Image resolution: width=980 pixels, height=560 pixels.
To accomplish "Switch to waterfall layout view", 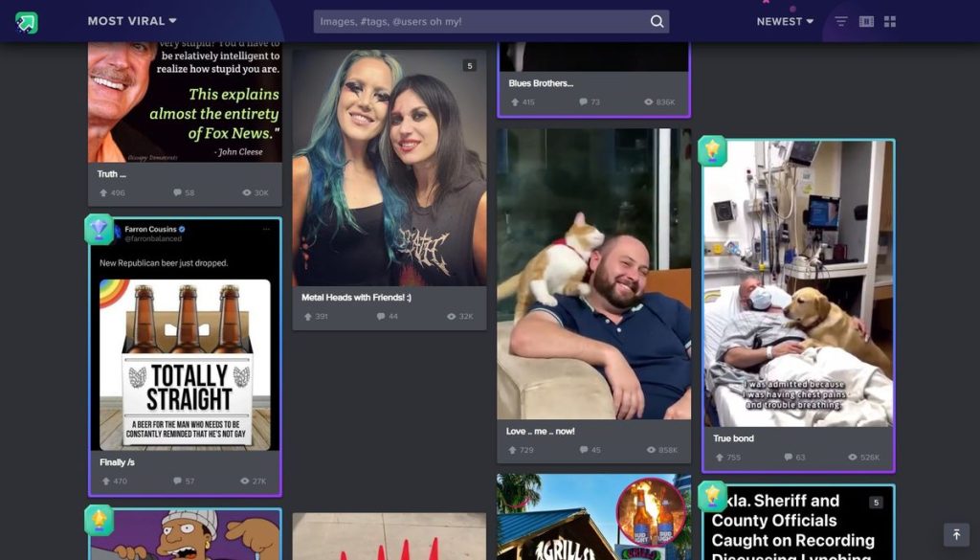I will click(866, 21).
